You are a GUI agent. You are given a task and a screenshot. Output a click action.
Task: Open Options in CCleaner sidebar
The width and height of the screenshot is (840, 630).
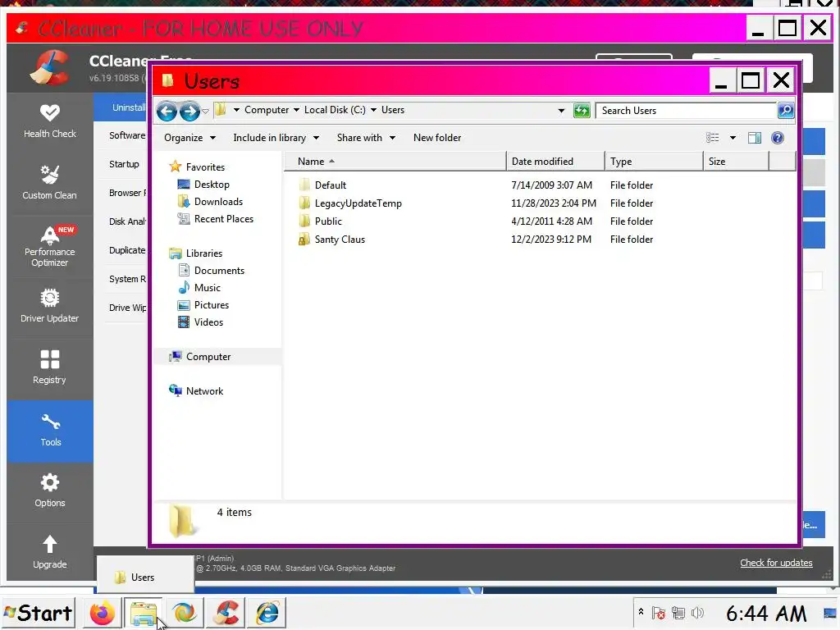(50, 491)
